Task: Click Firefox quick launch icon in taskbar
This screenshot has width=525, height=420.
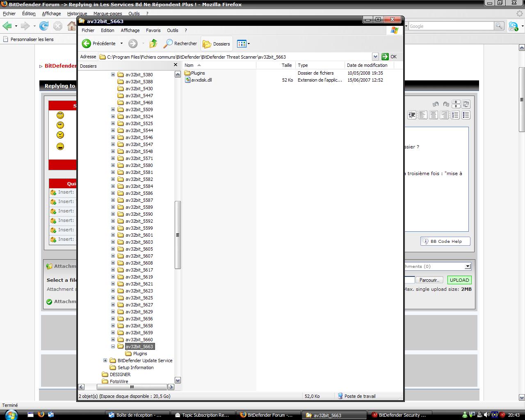Action: click(41, 415)
